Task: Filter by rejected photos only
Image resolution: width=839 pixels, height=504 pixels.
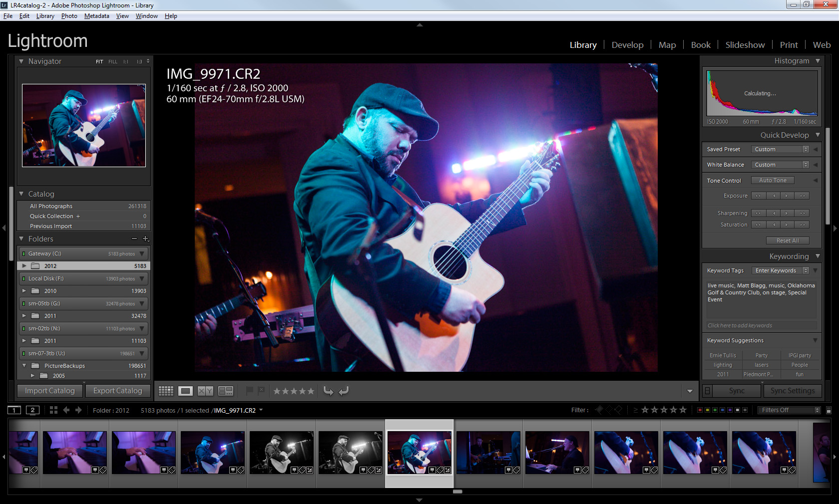Action: (x=618, y=410)
